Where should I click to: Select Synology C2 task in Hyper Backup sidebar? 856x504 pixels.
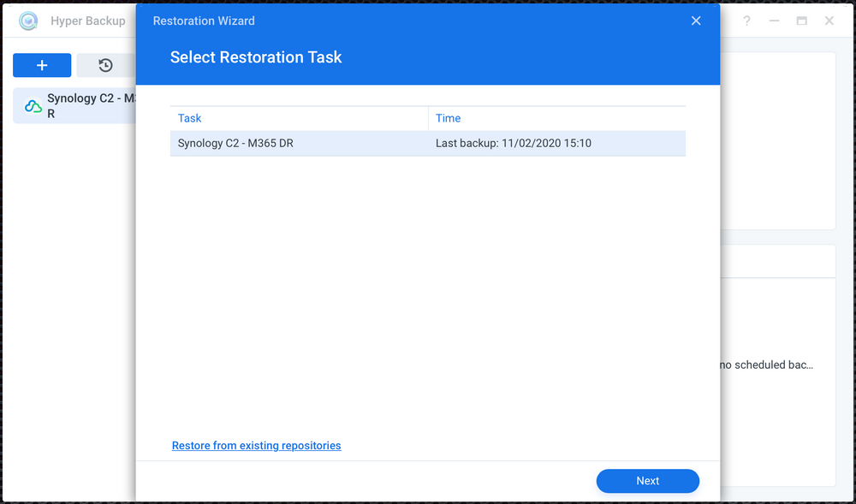click(74, 106)
